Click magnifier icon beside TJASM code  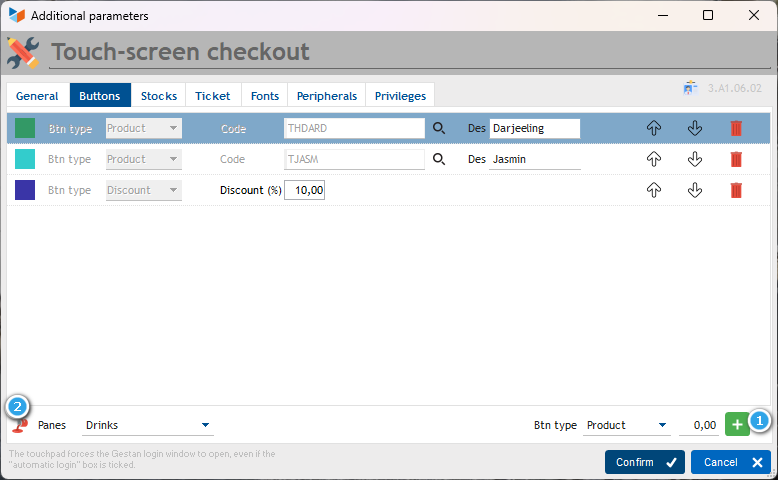click(438, 159)
